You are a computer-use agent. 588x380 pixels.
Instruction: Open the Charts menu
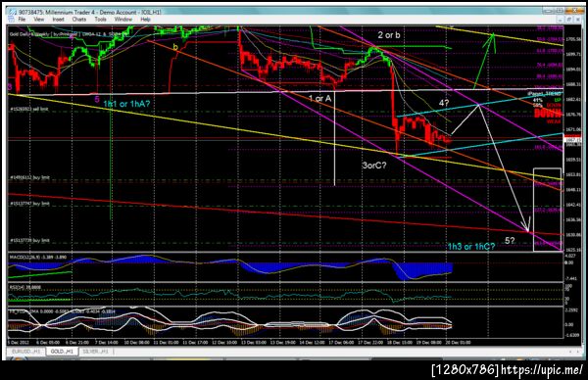tap(79, 20)
